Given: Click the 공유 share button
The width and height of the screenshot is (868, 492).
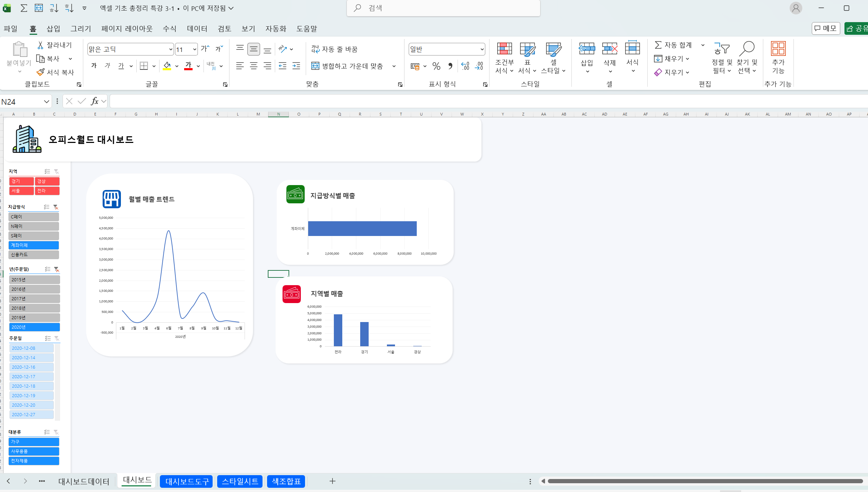Looking at the screenshot, I should pos(856,28).
